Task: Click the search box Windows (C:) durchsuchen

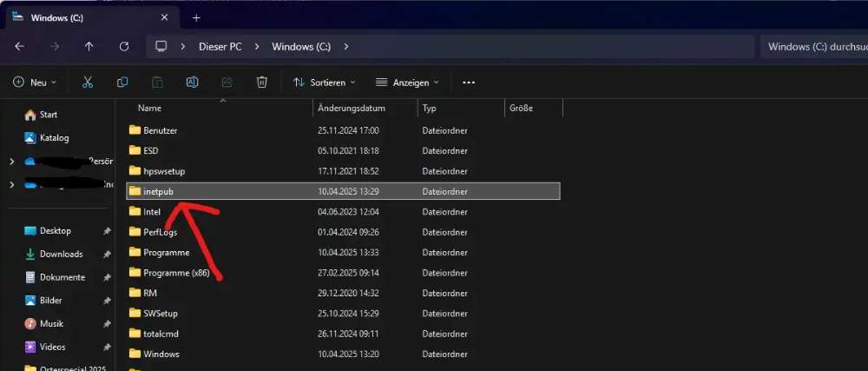Action: (814, 47)
